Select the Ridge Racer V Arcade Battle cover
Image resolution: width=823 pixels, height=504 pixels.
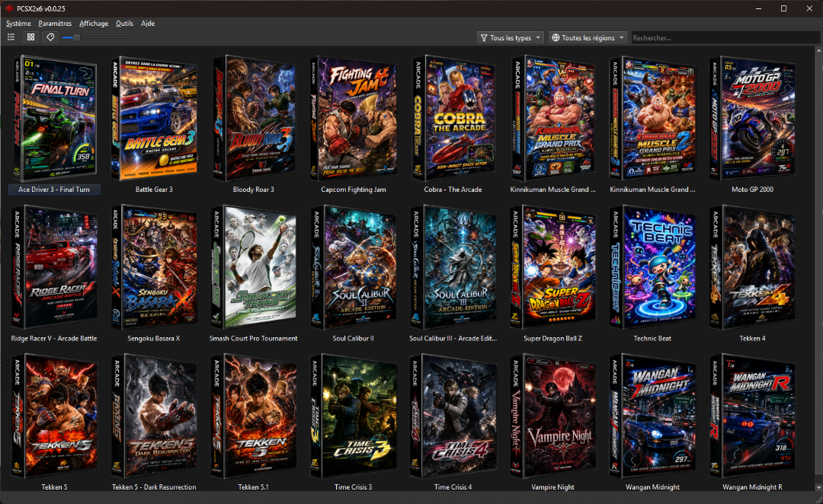coord(54,267)
